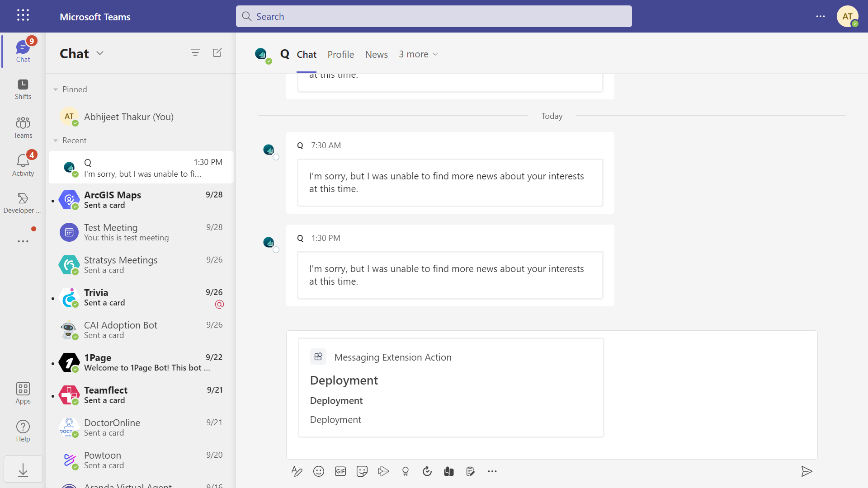The width and height of the screenshot is (868, 488).
Task: Expand the Chat title dropdown chevron
Action: 100,53
